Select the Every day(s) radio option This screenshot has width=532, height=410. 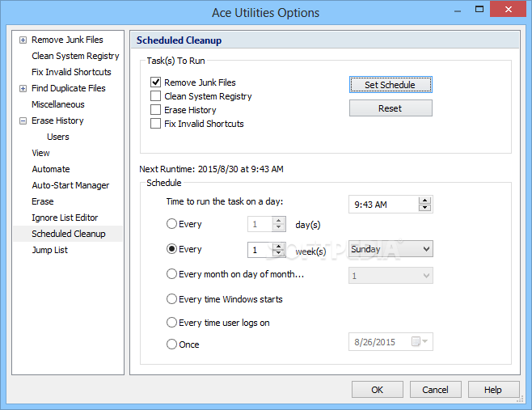[171, 224]
